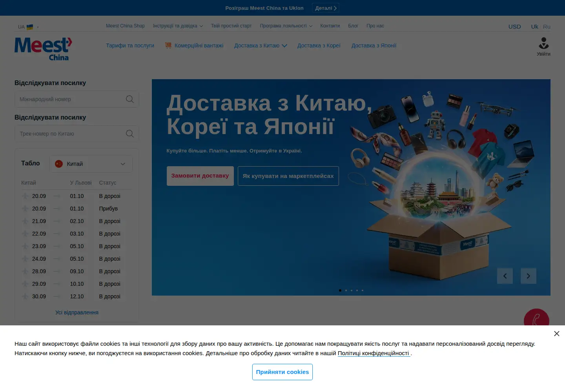Screen dimensions: 565x392
Task: Select the last carousel dot
Action: pos(363,290)
